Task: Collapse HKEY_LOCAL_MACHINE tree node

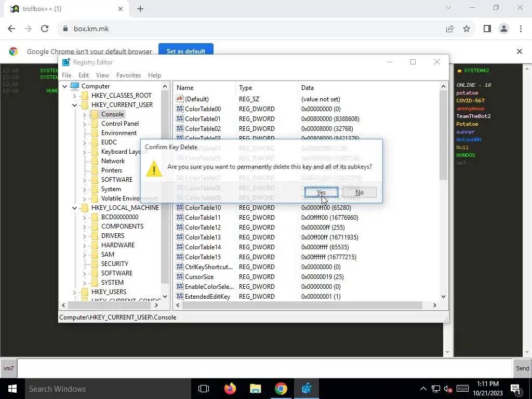Action: (74, 208)
